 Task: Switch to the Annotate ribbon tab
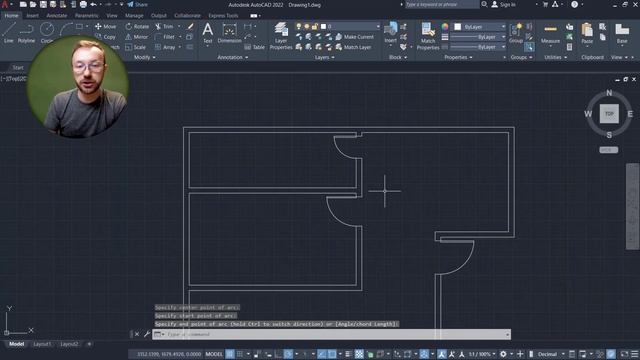tap(57, 16)
